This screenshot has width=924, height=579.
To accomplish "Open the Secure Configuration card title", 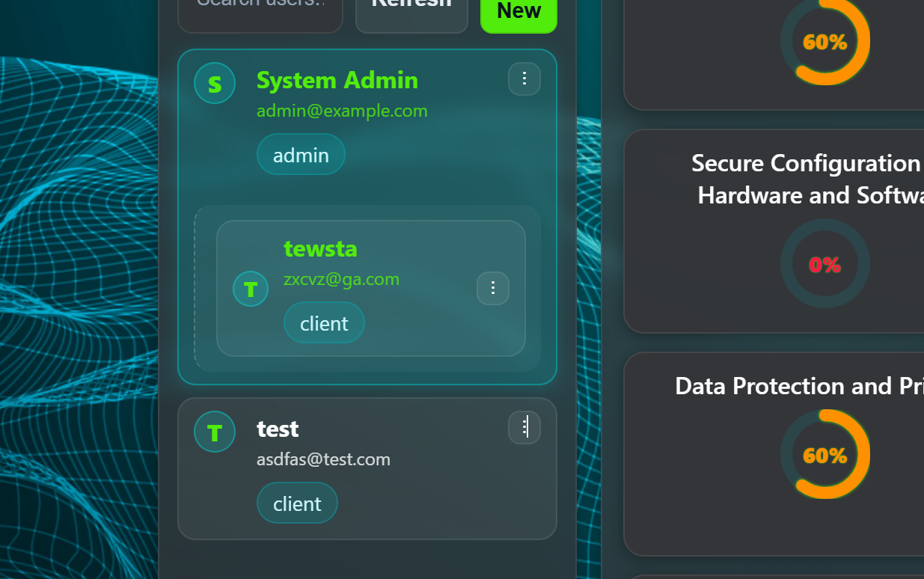I will pos(807,179).
